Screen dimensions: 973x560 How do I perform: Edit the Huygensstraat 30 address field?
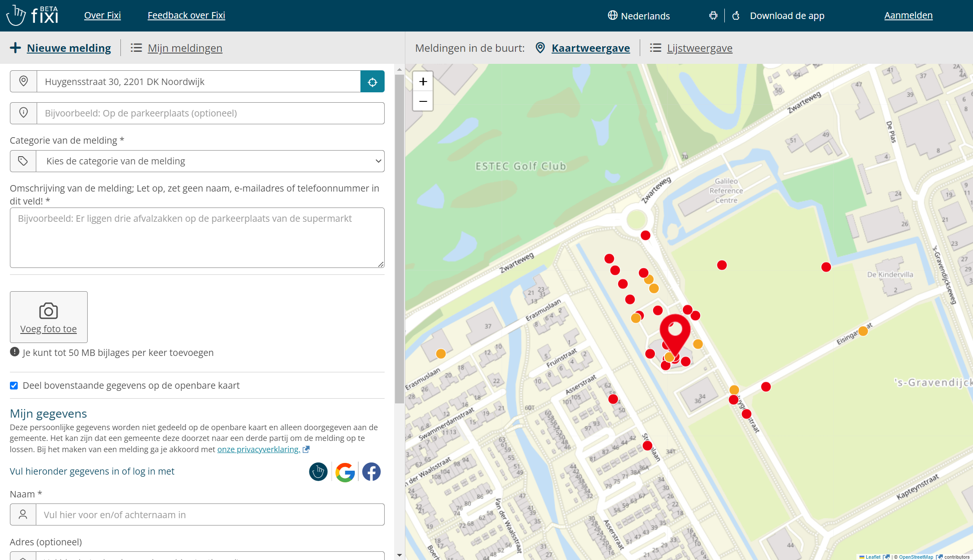click(x=199, y=82)
